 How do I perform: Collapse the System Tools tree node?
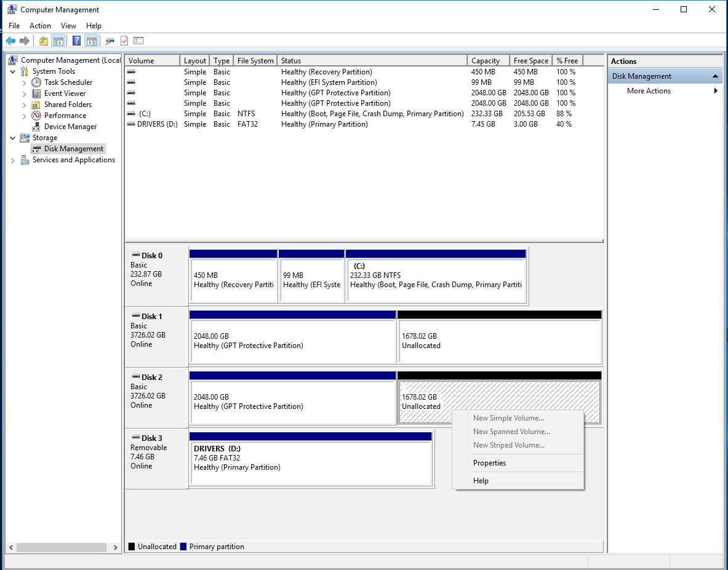point(12,71)
